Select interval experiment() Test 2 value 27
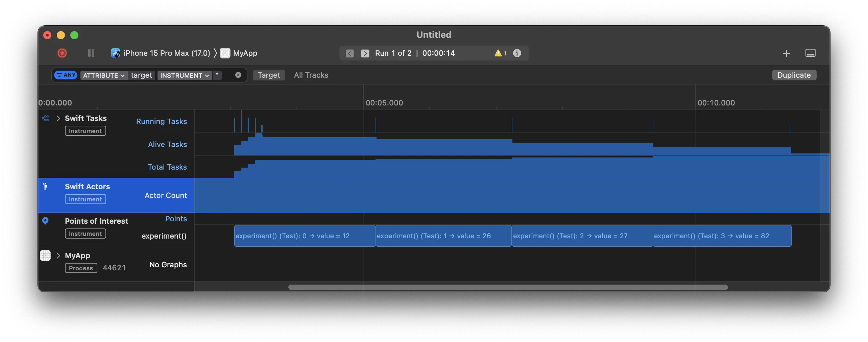868x342 pixels. click(x=582, y=236)
